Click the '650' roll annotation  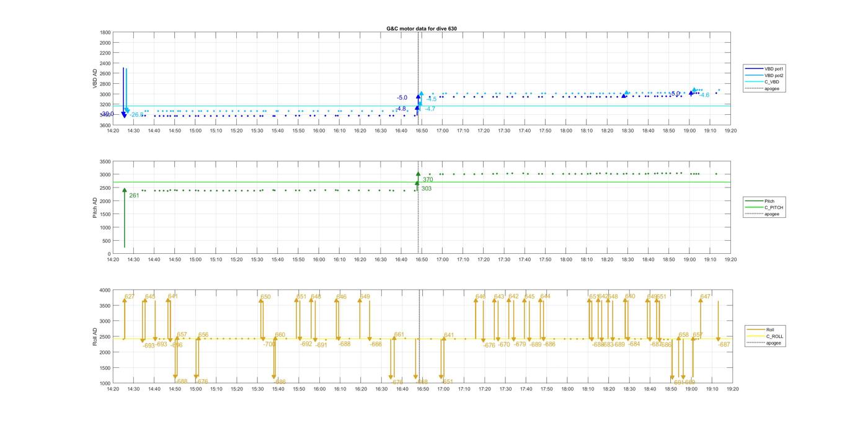pos(265,297)
